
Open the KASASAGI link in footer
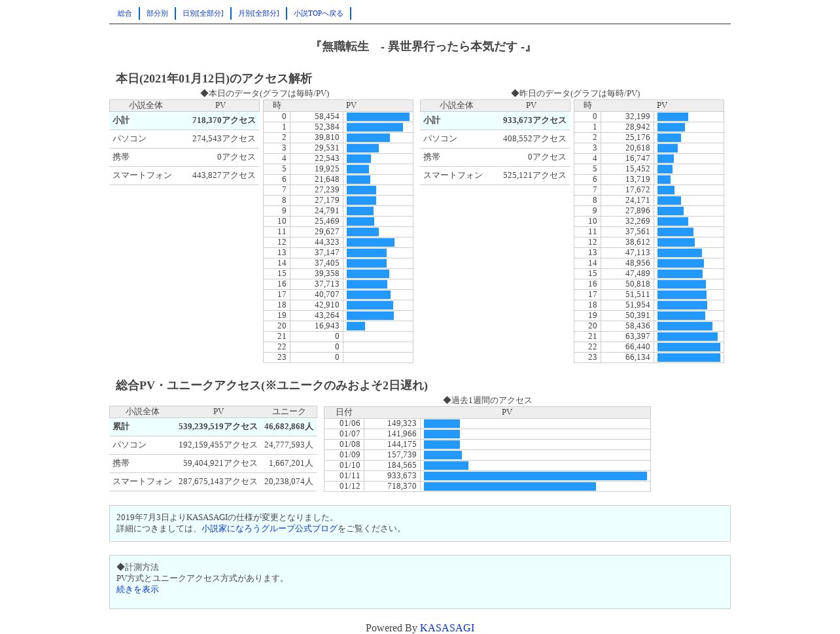(x=447, y=628)
